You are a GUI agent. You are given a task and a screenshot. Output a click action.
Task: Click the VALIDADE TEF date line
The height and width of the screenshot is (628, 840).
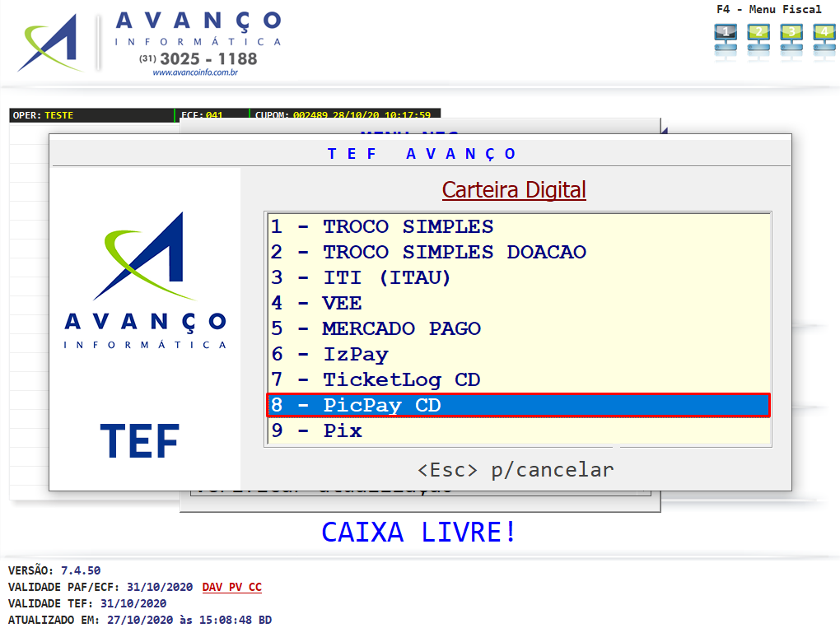(87, 604)
